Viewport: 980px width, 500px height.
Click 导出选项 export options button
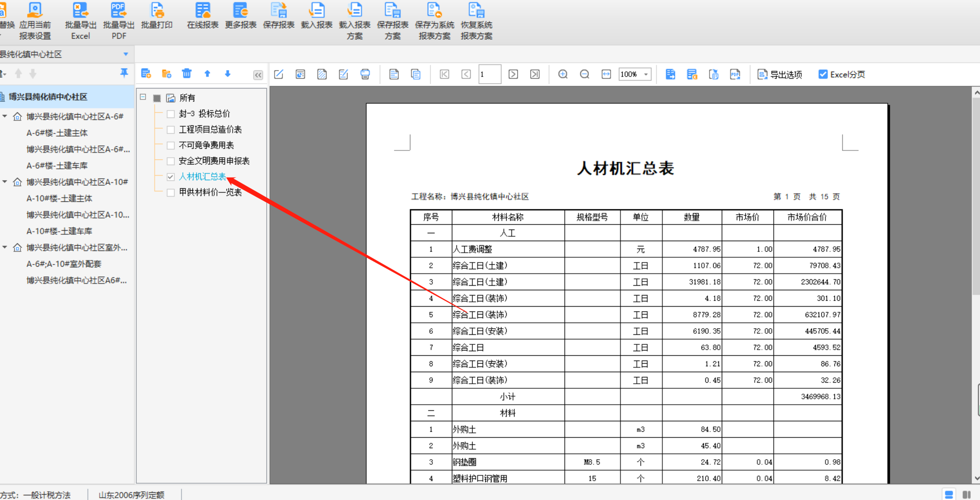(x=780, y=74)
